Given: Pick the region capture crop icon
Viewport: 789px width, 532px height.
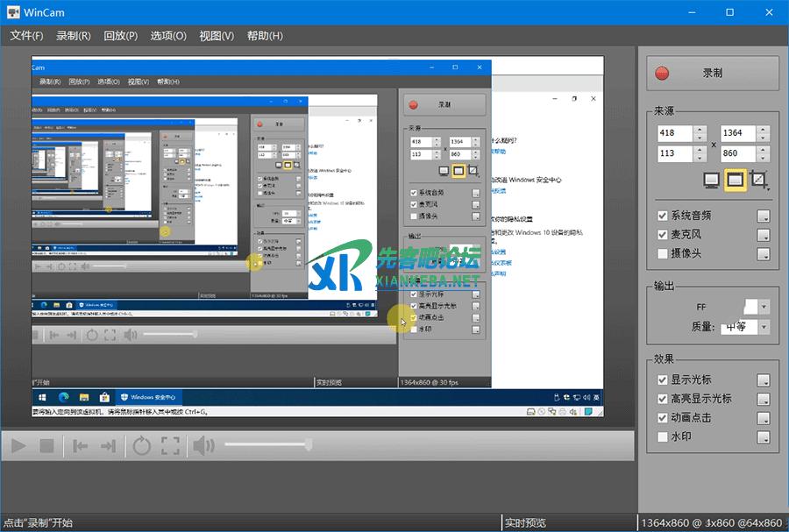Looking at the screenshot, I should [760, 181].
